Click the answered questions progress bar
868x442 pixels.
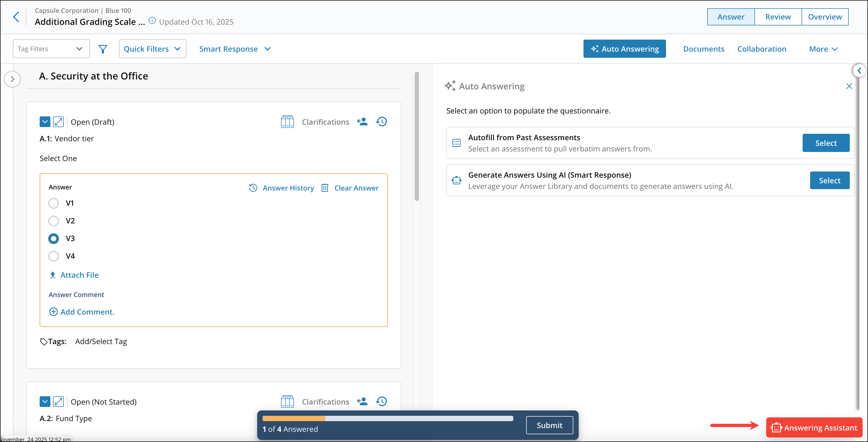click(387, 418)
